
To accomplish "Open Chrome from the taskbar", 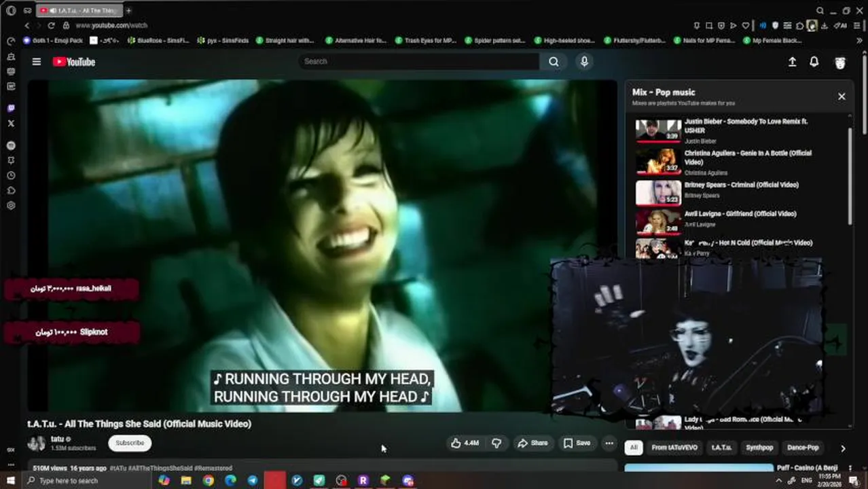I will pyautogui.click(x=208, y=480).
